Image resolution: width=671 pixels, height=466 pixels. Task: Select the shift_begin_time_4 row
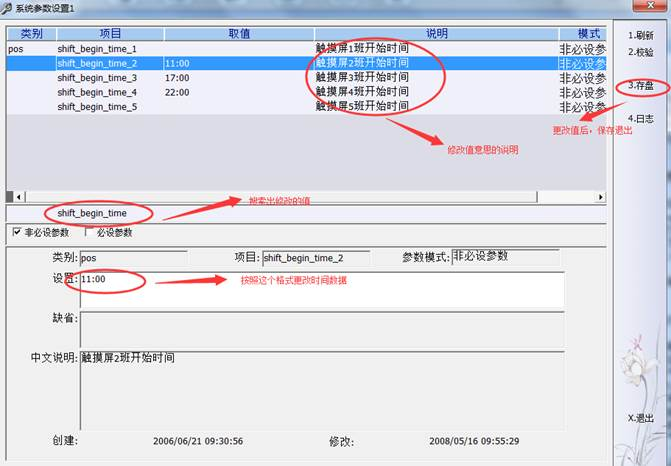click(97, 92)
